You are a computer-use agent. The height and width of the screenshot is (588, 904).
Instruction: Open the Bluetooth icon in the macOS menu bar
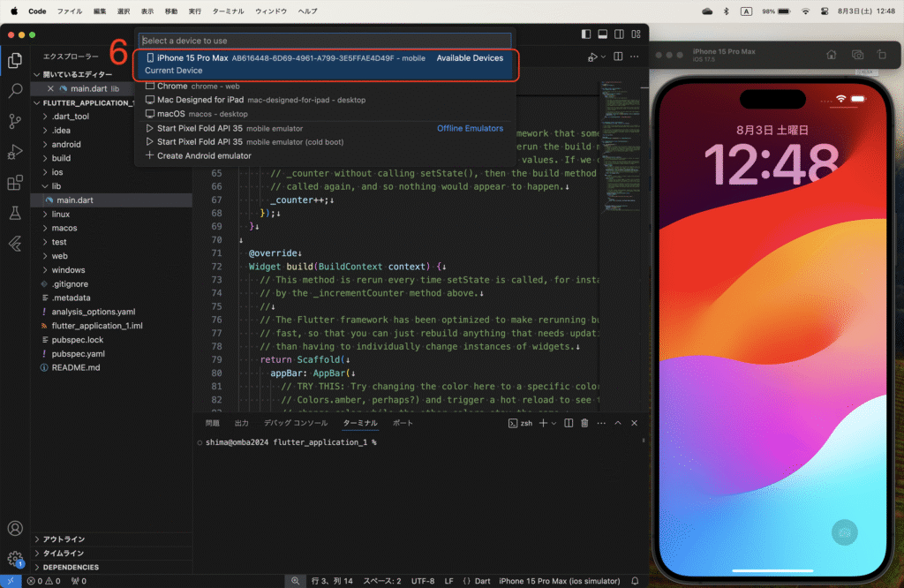pos(727,11)
